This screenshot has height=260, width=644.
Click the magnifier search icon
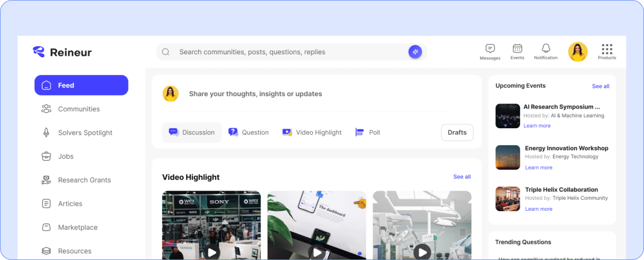[166, 52]
